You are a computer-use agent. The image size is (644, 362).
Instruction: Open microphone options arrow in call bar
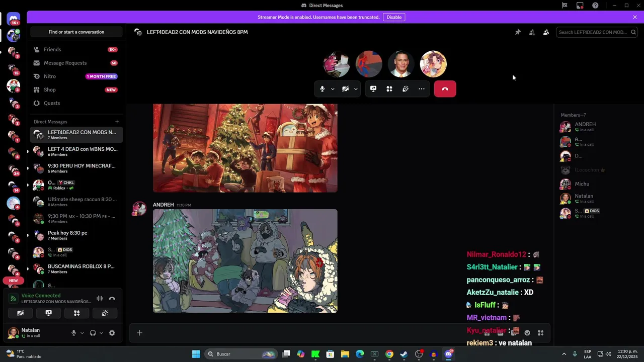tap(333, 89)
